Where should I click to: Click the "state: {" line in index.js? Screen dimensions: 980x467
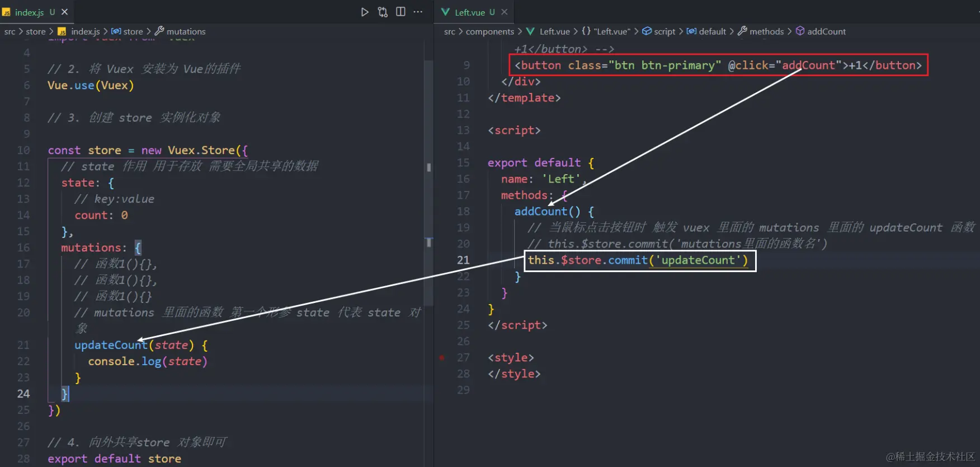pyautogui.click(x=88, y=183)
